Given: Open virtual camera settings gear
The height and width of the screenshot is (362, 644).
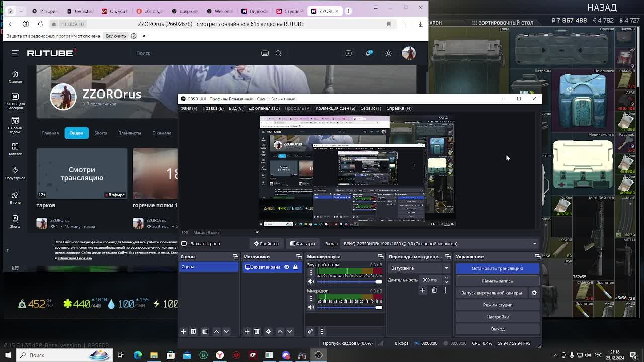Looking at the screenshot, I should pos(534,293).
